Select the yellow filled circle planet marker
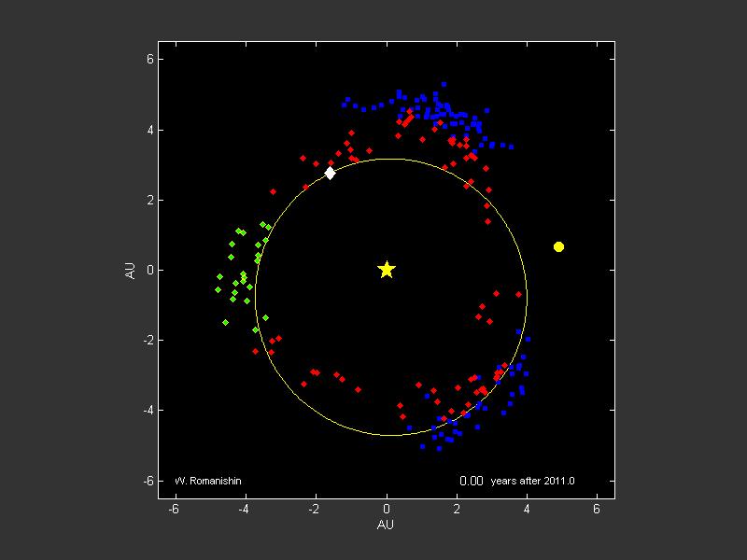The image size is (747, 560). tap(558, 246)
